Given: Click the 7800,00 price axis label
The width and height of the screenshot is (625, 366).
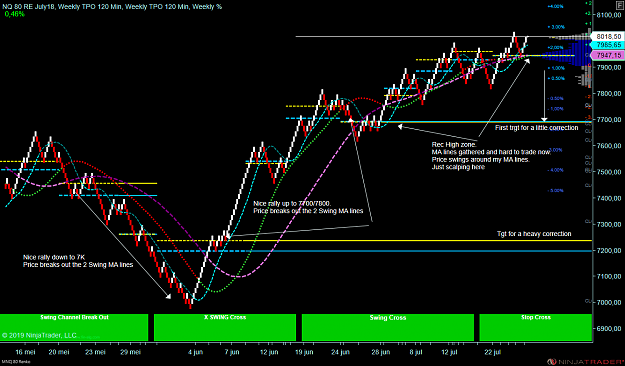Looking at the screenshot, I should click(609, 94).
